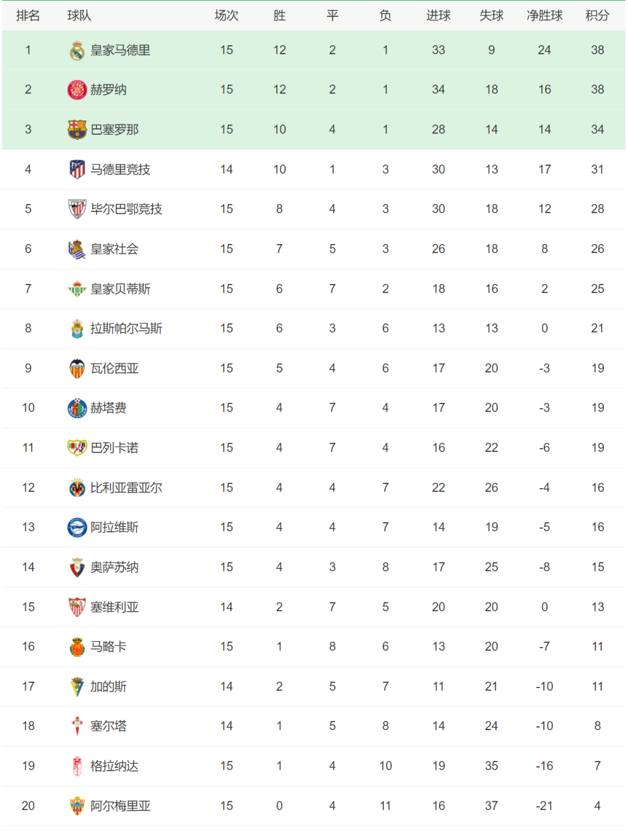Image resolution: width=628 pixels, height=840 pixels.
Task: Open the 巴列卡诺 team name link
Action: [114, 448]
